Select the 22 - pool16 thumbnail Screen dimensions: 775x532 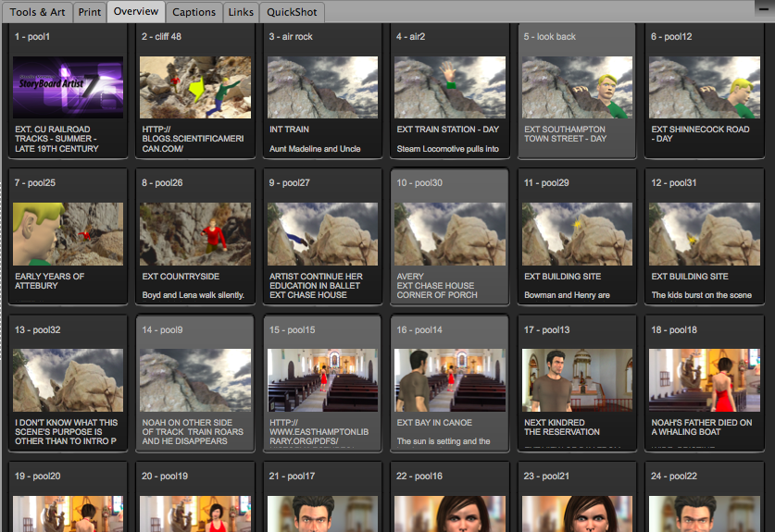click(x=450, y=513)
